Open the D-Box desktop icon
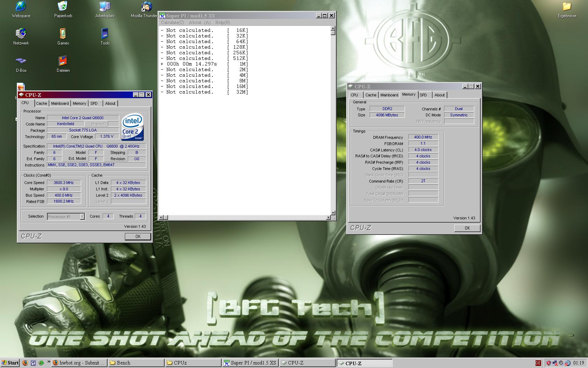The width and height of the screenshot is (588, 368). tap(21, 64)
